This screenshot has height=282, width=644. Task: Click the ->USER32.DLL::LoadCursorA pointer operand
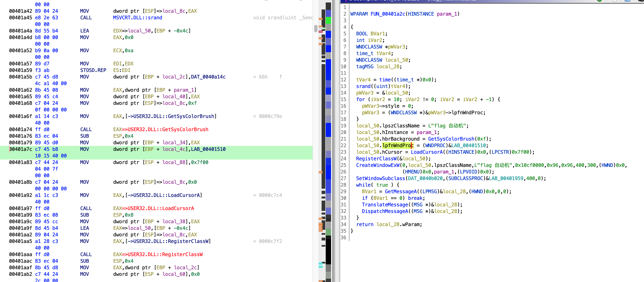(163, 195)
